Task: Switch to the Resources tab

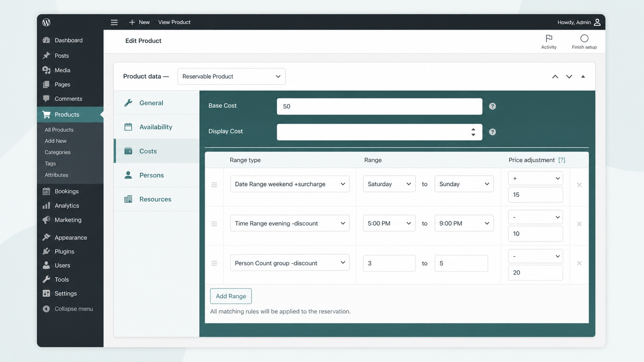Action: coord(157,199)
